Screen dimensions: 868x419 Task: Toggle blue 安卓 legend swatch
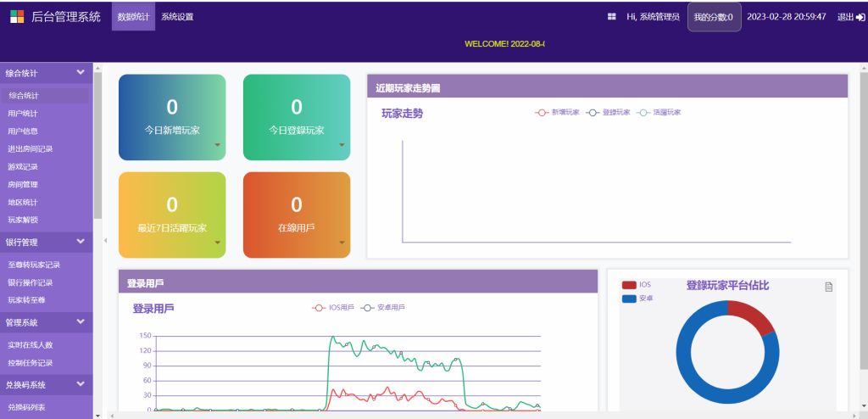coord(630,299)
